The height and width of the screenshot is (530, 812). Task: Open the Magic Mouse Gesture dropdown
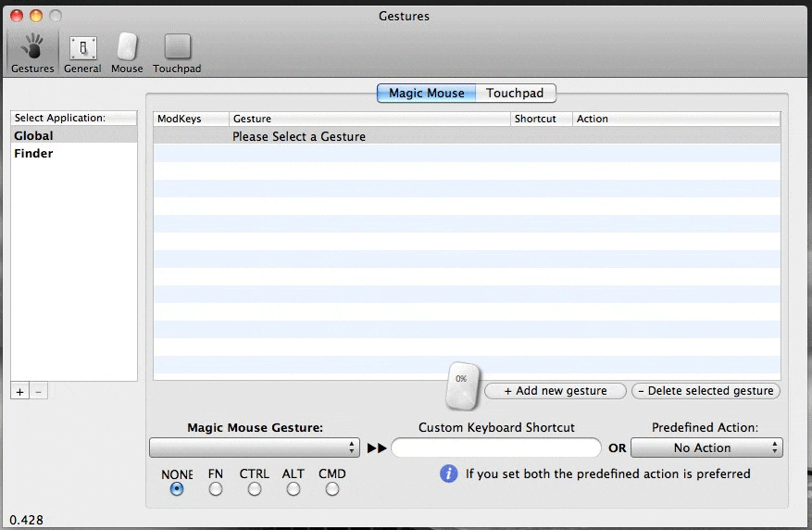coord(255,448)
